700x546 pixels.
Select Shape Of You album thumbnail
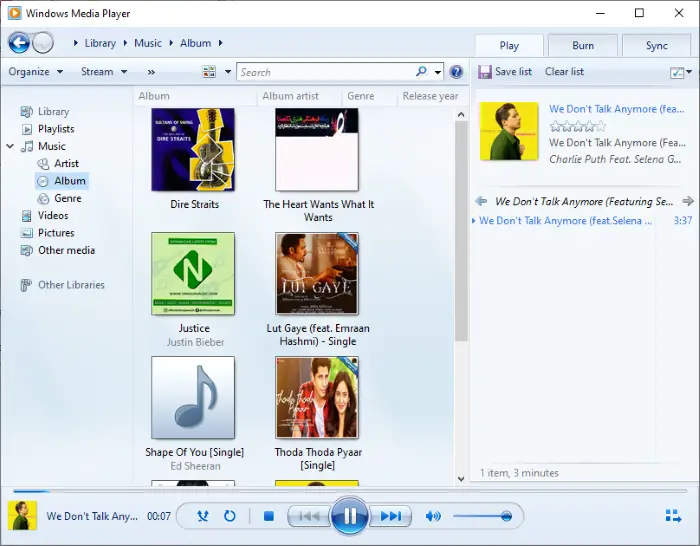coord(193,397)
